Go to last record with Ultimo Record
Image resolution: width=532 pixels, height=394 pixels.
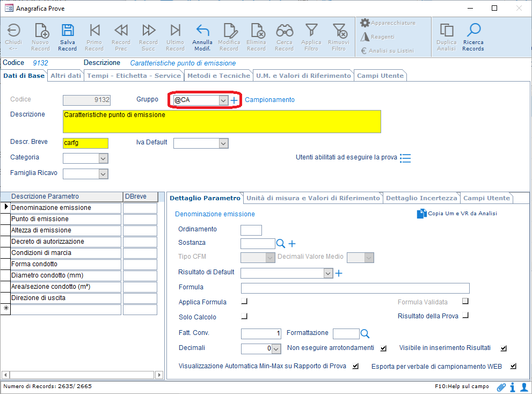tap(176, 37)
